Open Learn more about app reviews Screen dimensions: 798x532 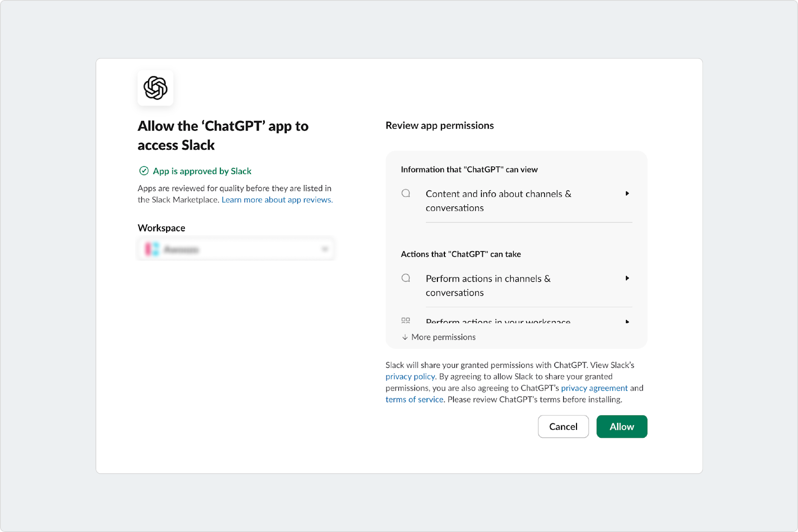[x=276, y=199]
